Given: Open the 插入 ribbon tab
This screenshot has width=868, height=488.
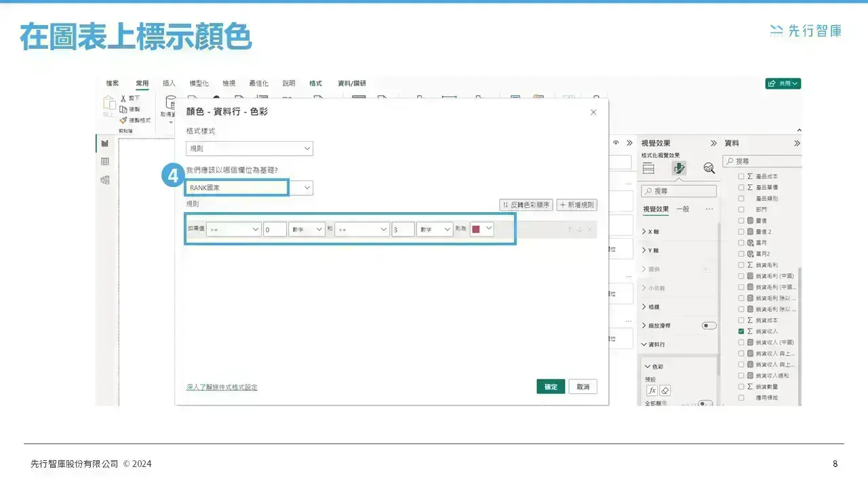Looking at the screenshot, I should pyautogui.click(x=169, y=83).
